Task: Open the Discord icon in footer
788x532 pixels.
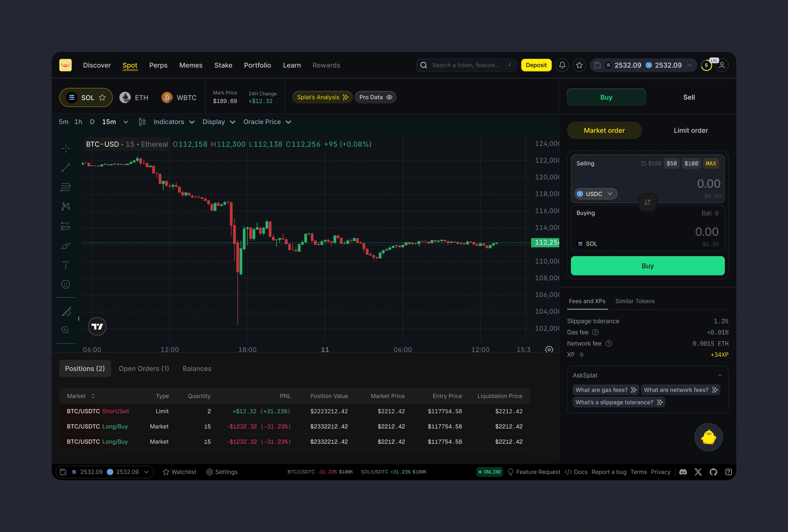Action: tap(683, 472)
